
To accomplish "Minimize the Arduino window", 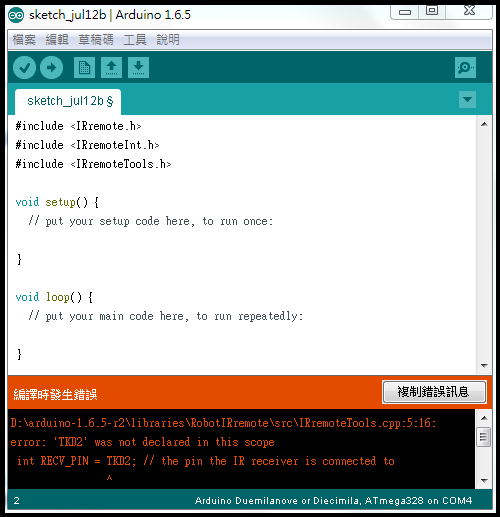I will pos(405,12).
